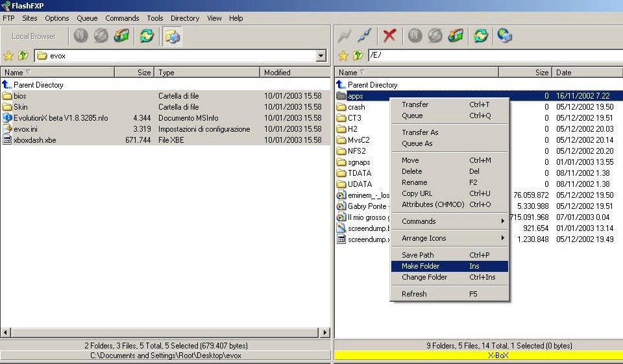Sort local files by Modified column header
This screenshot has width=623, height=364.
pos(295,73)
